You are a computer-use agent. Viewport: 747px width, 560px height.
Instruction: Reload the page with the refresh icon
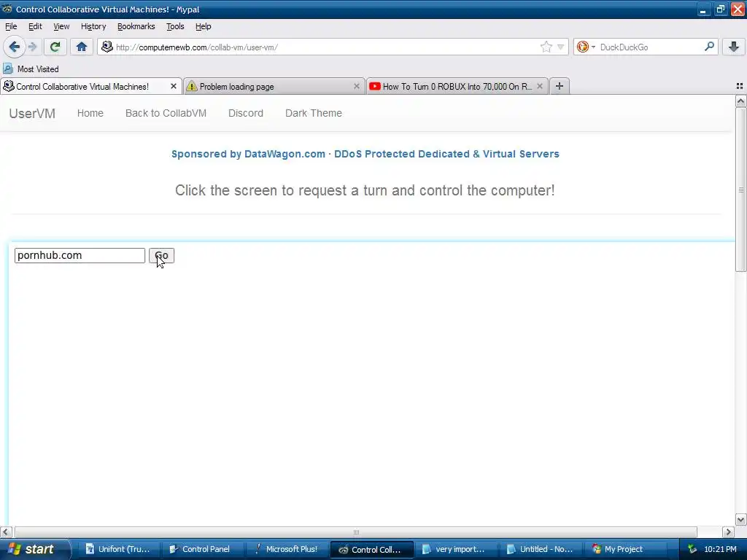click(55, 47)
